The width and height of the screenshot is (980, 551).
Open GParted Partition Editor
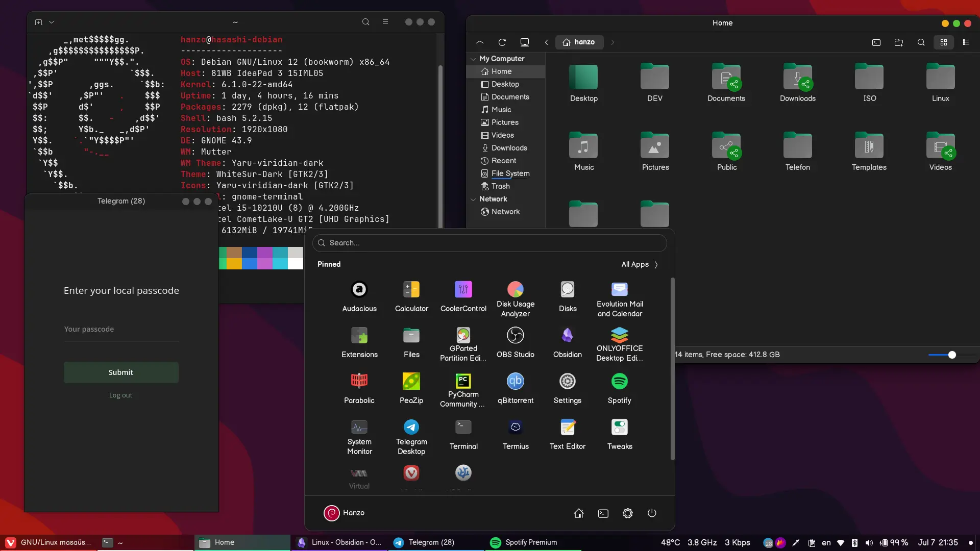click(x=463, y=344)
